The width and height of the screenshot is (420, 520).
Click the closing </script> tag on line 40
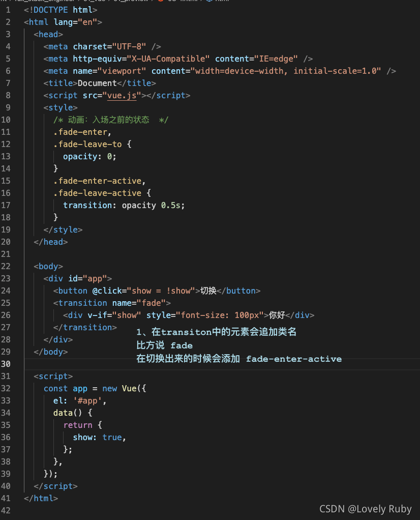point(56,486)
